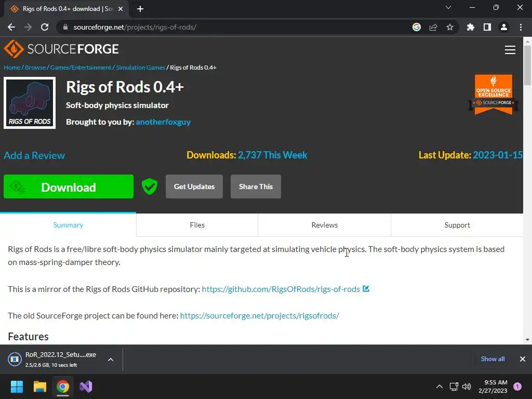Share this page via address bar icon
Viewport: 532px width, 399px height.
[x=433, y=27]
